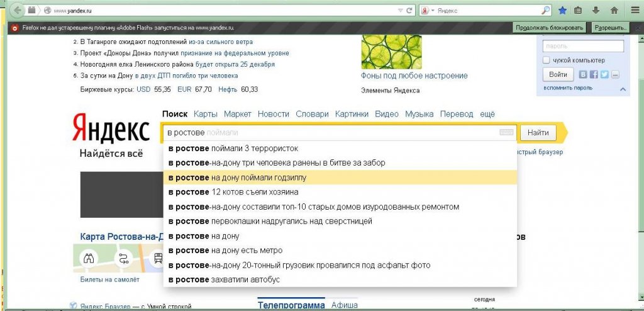The image size is (644, 311).
Task: Go to the Firefox home page icon
Action: point(614,11)
